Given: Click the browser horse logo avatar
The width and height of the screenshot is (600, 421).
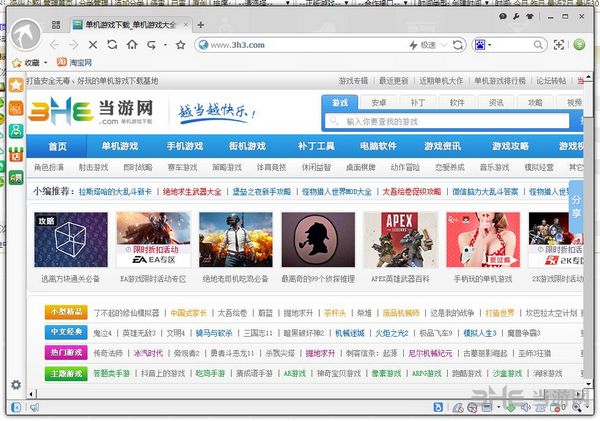Looking at the screenshot, I should point(26,35).
